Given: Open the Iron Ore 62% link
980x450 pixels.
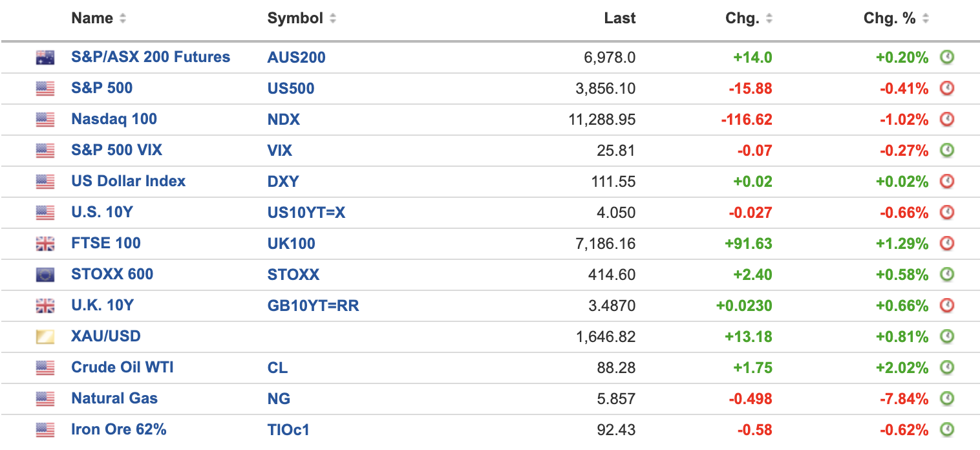Looking at the screenshot, I should click(118, 429).
